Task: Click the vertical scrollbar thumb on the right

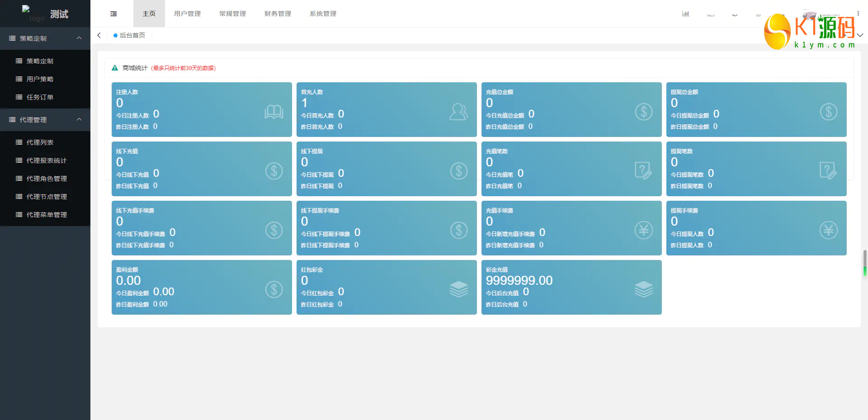Action: tap(865, 263)
